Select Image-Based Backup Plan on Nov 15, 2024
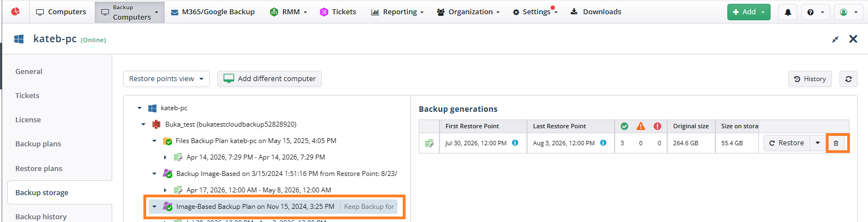The height and width of the screenshot is (222, 868). [255, 207]
